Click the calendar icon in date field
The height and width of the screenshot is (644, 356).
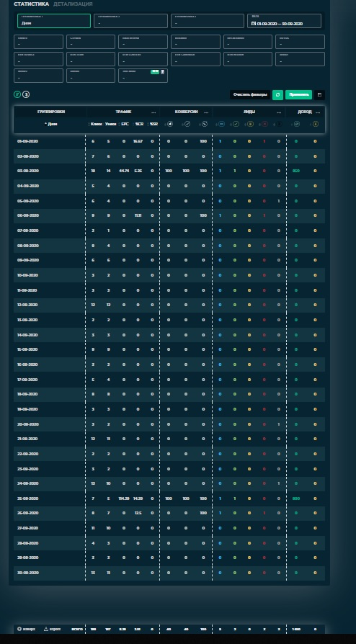pyautogui.click(x=253, y=23)
